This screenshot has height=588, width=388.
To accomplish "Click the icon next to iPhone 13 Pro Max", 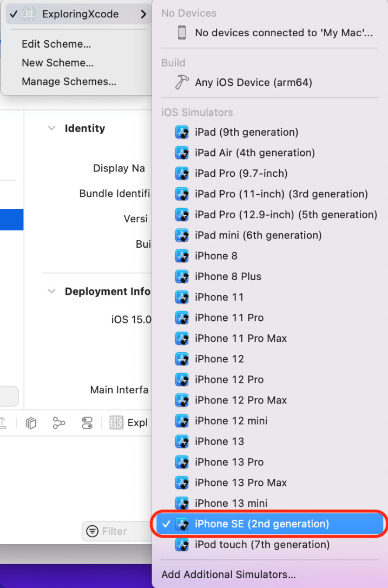I will (x=182, y=483).
